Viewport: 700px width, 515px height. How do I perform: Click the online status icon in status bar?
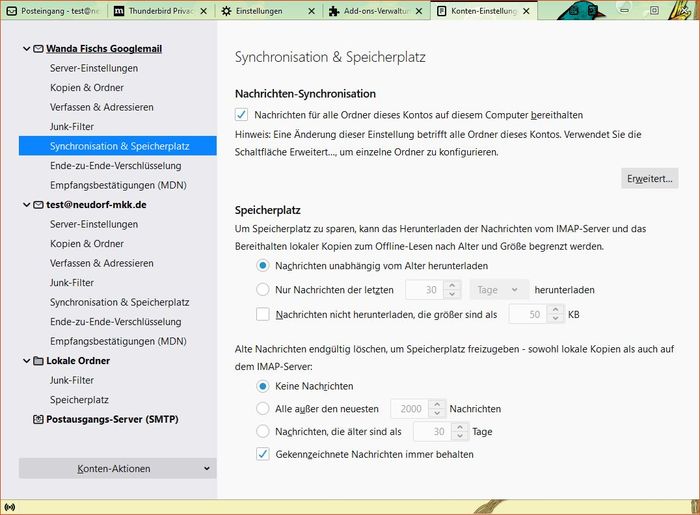(10, 507)
